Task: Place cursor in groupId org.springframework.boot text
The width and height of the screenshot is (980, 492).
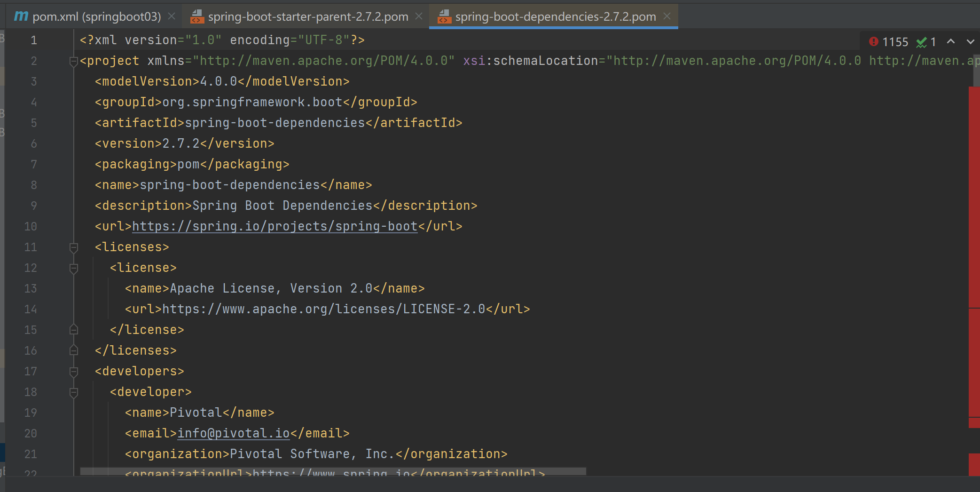Action: pyautogui.click(x=252, y=102)
